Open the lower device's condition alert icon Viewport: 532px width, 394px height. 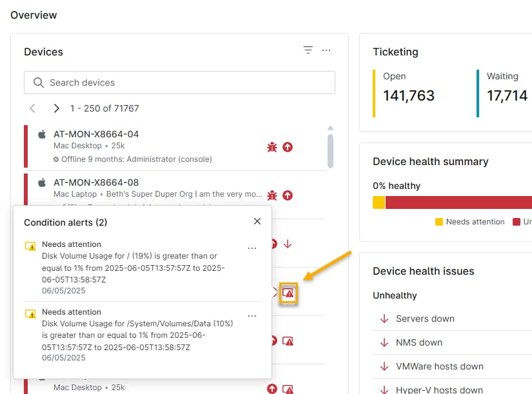[288, 341]
